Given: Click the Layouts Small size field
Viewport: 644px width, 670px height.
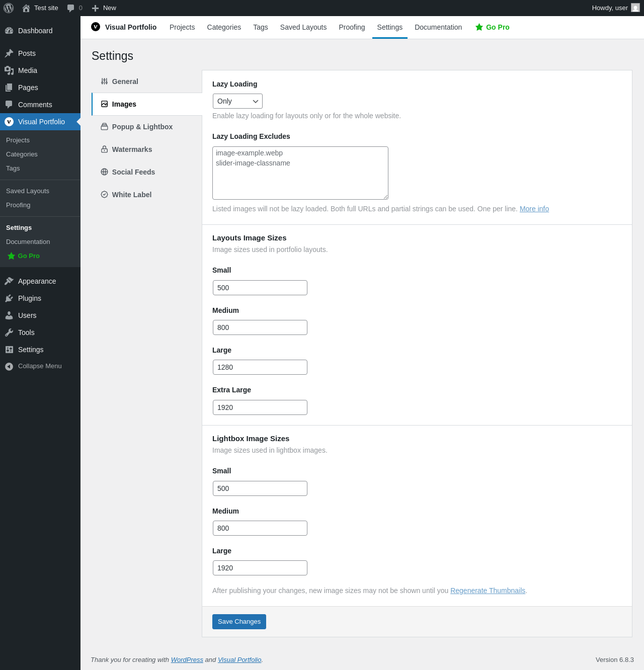Looking at the screenshot, I should (x=260, y=288).
